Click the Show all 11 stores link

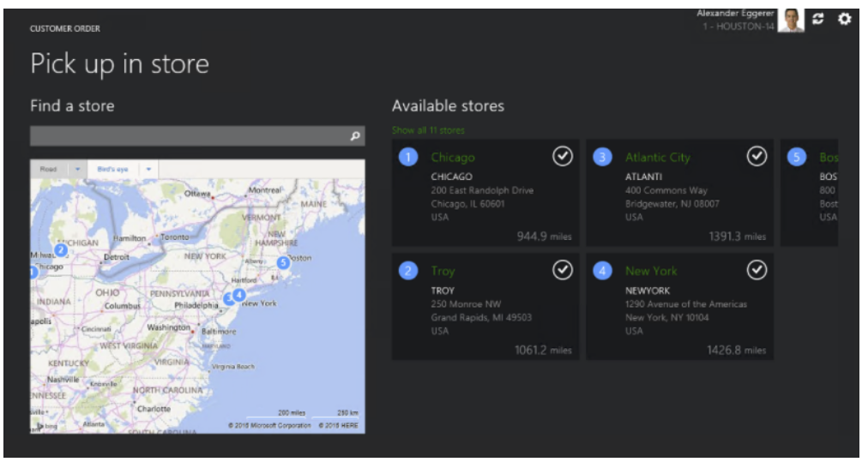[x=428, y=130]
